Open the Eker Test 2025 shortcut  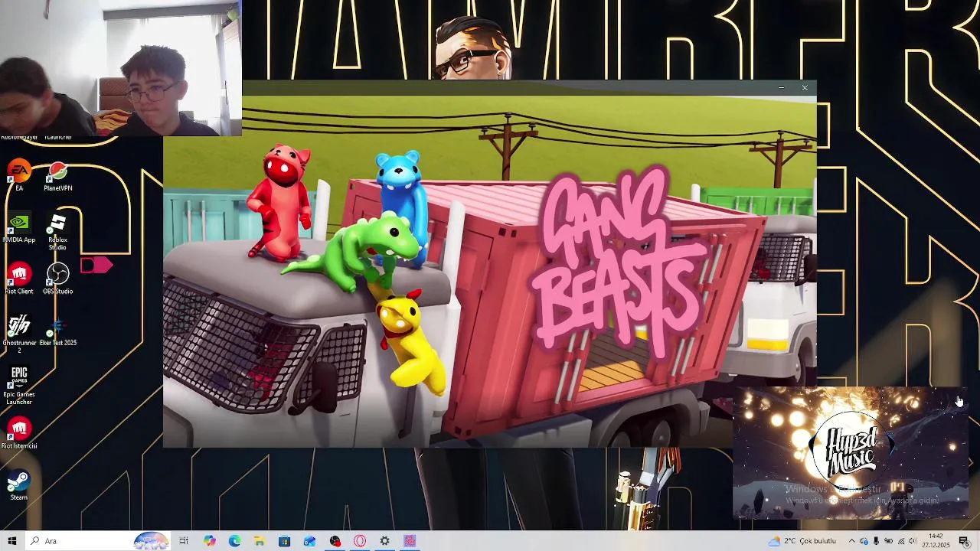[x=57, y=331]
